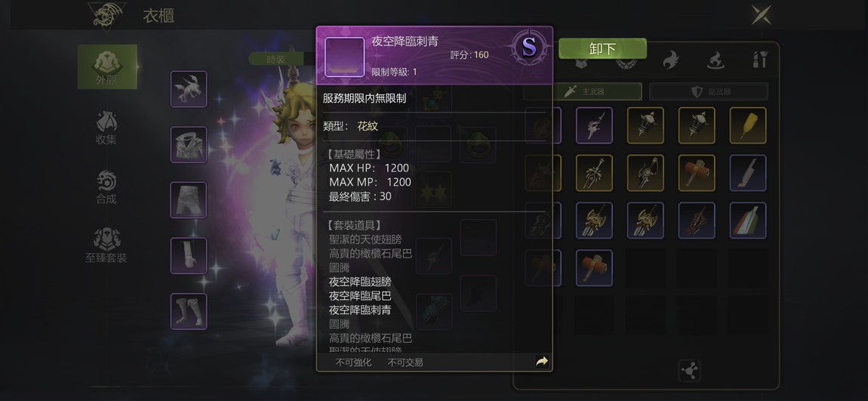868x401 pixels.
Task: Click the green 卸下 unequip button
Action: (602, 49)
